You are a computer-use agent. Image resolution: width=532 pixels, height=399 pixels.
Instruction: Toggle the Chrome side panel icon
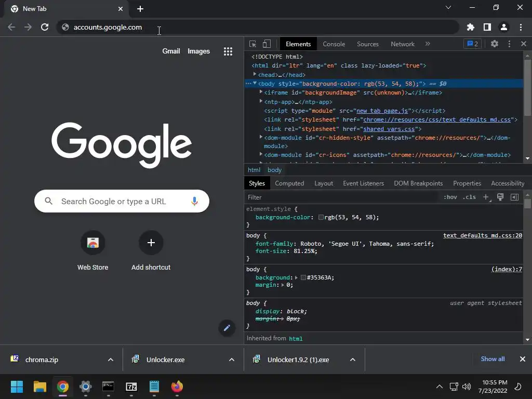pyautogui.click(x=487, y=27)
